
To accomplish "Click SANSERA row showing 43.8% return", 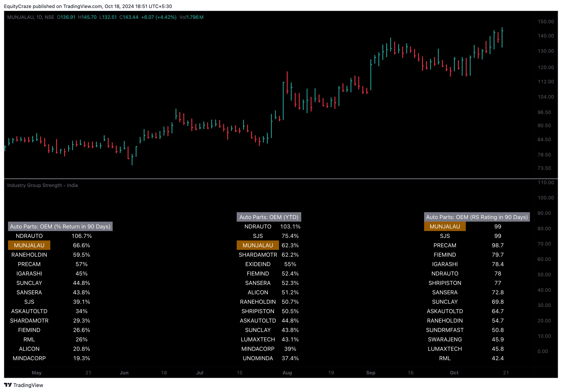I will tap(29, 292).
